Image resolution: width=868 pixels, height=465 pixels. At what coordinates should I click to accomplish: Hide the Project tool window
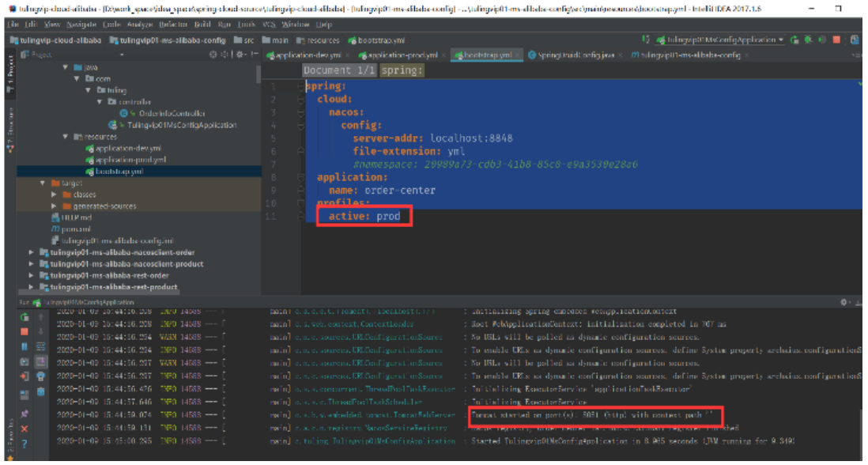tap(254, 55)
